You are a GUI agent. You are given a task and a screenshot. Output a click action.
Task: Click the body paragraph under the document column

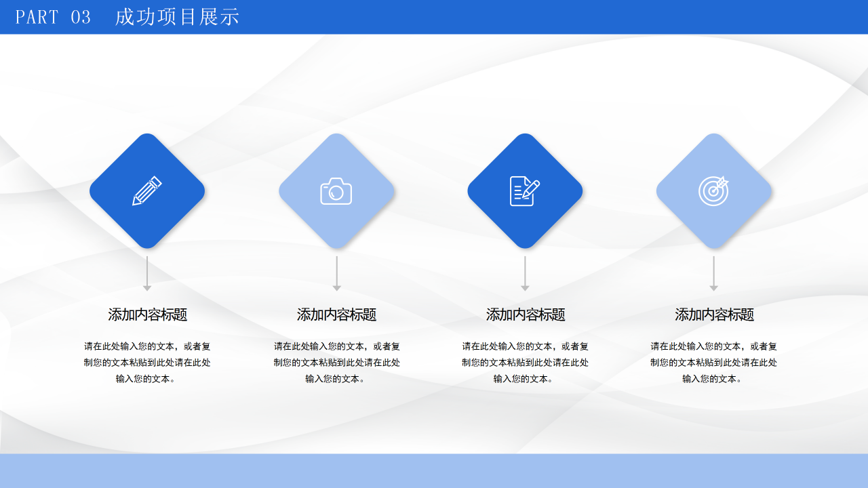click(525, 363)
